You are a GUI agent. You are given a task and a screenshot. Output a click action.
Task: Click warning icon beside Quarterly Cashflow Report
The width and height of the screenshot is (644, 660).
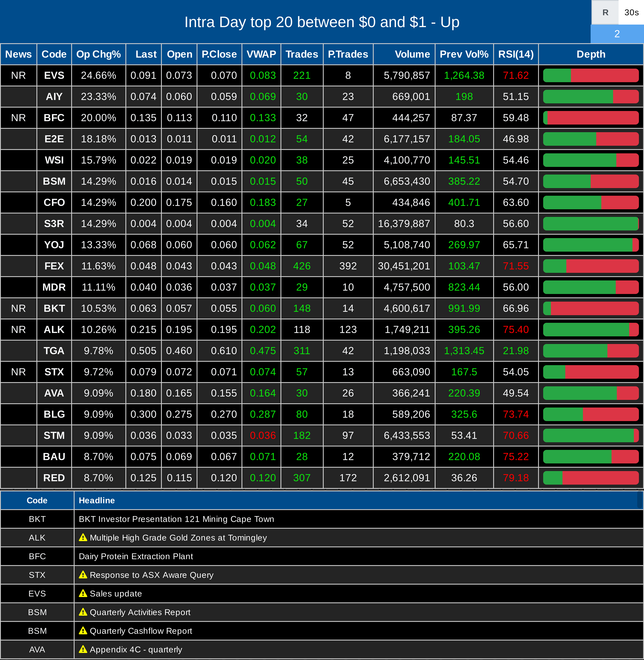coord(83,631)
